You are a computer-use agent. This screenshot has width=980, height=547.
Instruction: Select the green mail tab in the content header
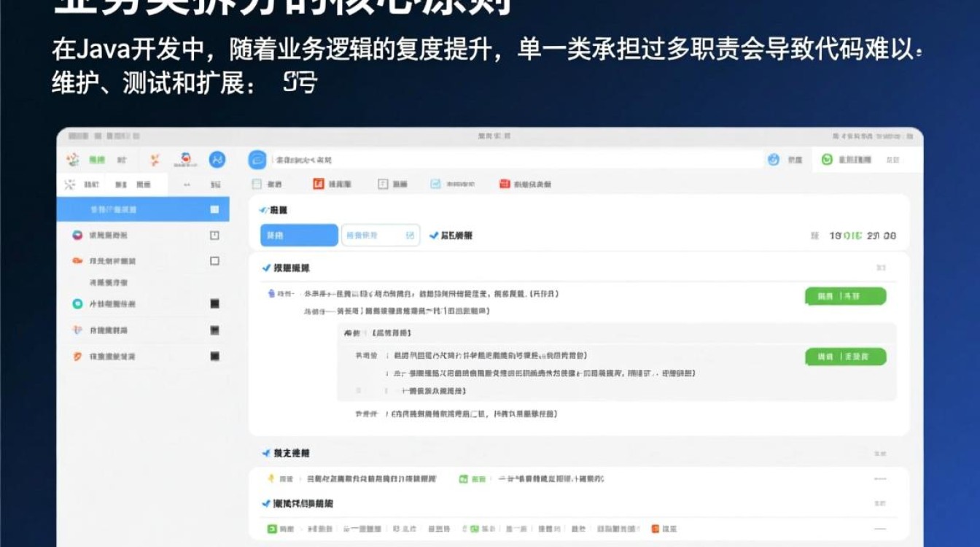coord(436,184)
